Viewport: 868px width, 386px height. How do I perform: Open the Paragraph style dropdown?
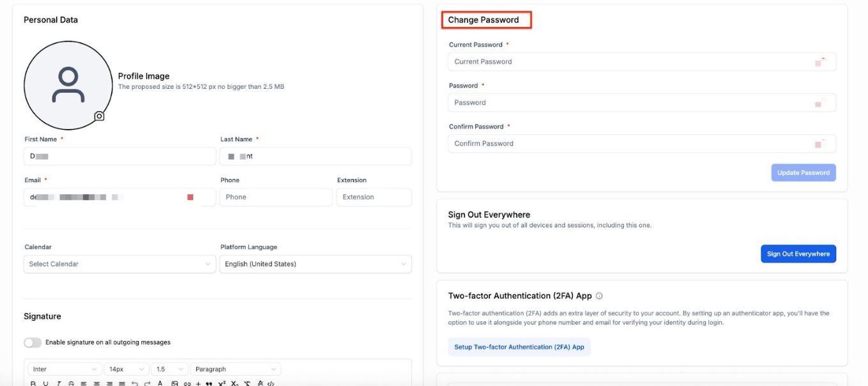236,369
